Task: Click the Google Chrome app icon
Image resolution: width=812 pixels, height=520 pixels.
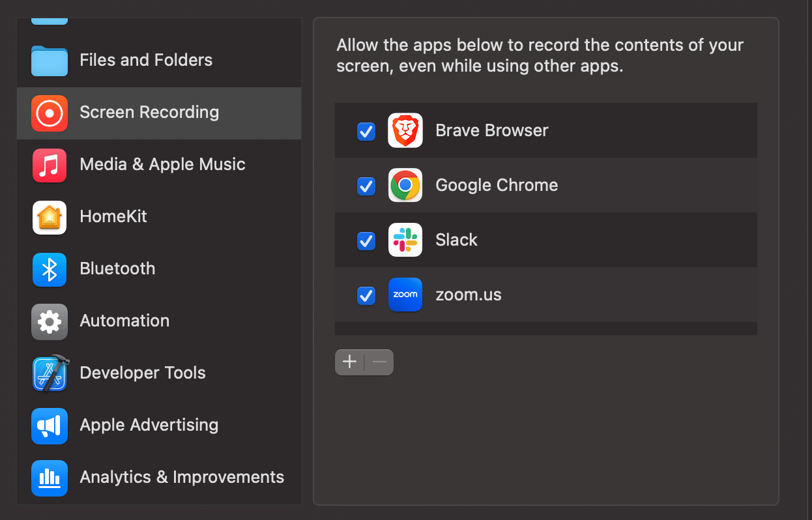Action: click(405, 185)
